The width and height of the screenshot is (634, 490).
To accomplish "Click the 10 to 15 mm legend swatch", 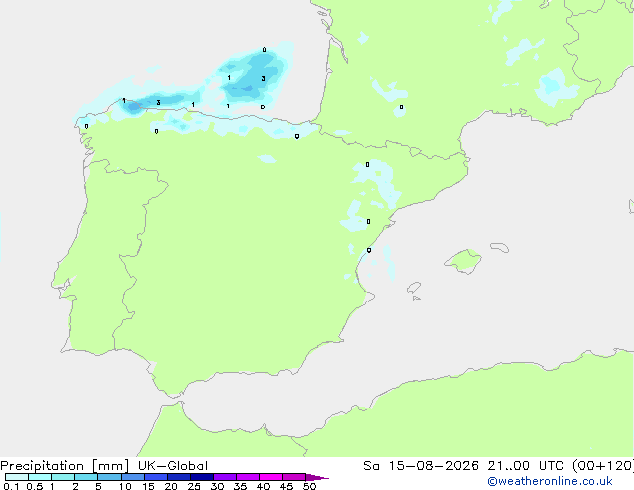I will 132,477.
